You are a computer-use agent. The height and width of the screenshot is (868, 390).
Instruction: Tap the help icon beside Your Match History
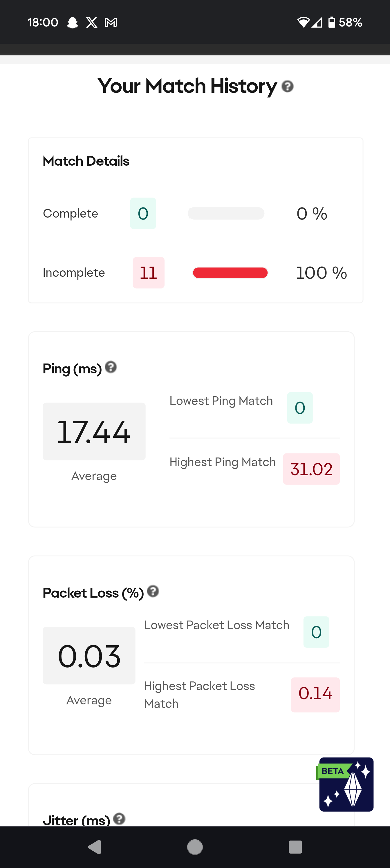(287, 87)
